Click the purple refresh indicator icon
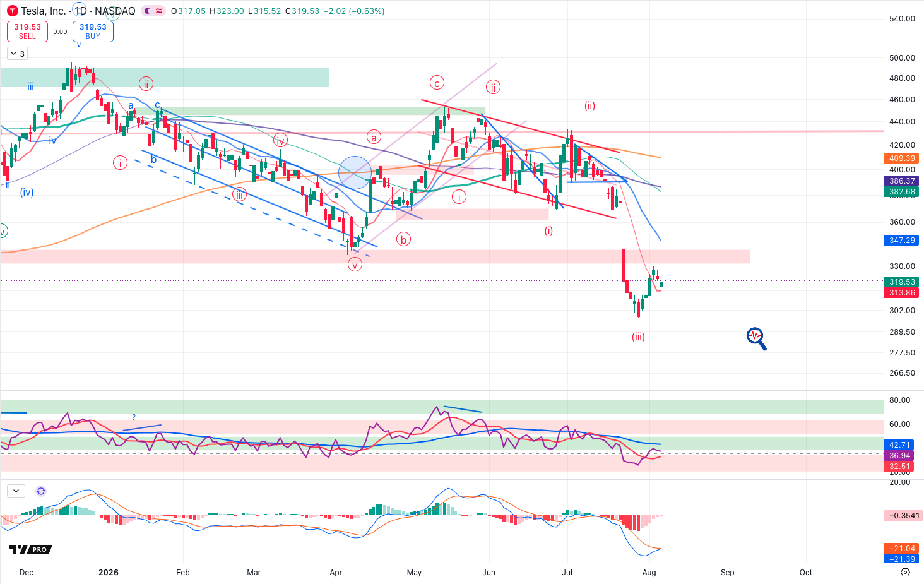Viewport: 924px width, 584px height. [41, 491]
